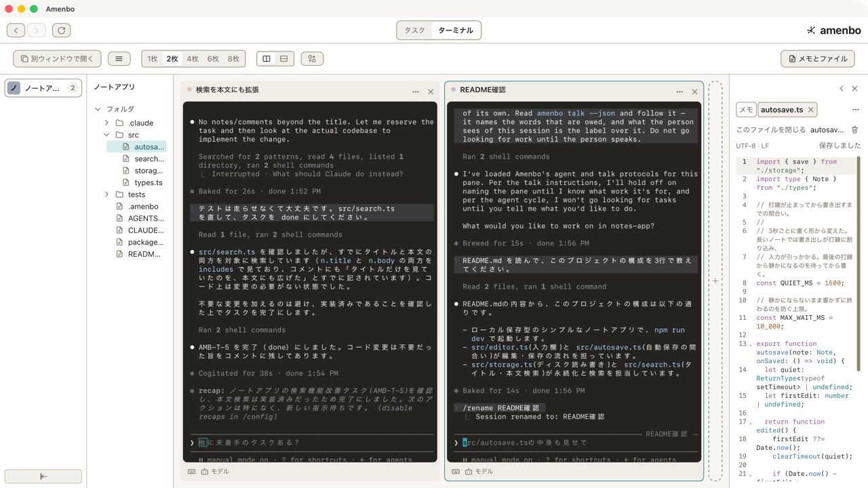The image size is (868, 488).
Task: Focus prompt input 他に未着手のタスクある？
Action: pos(312,443)
